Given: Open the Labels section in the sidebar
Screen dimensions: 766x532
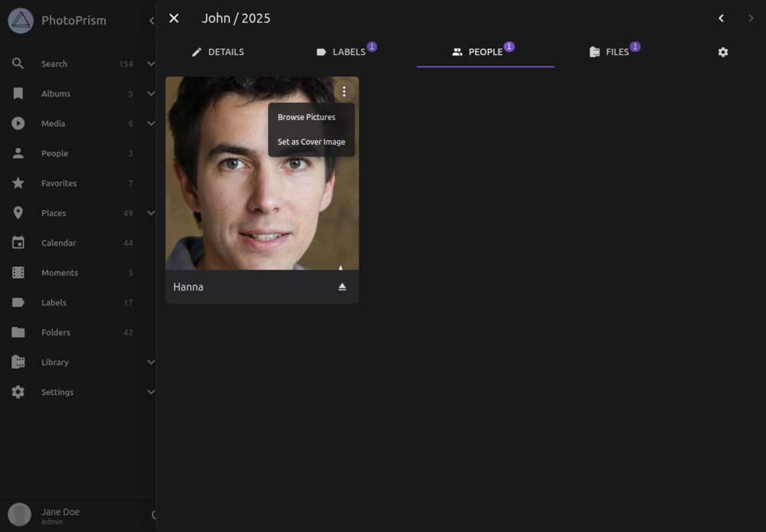Looking at the screenshot, I should [54, 302].
